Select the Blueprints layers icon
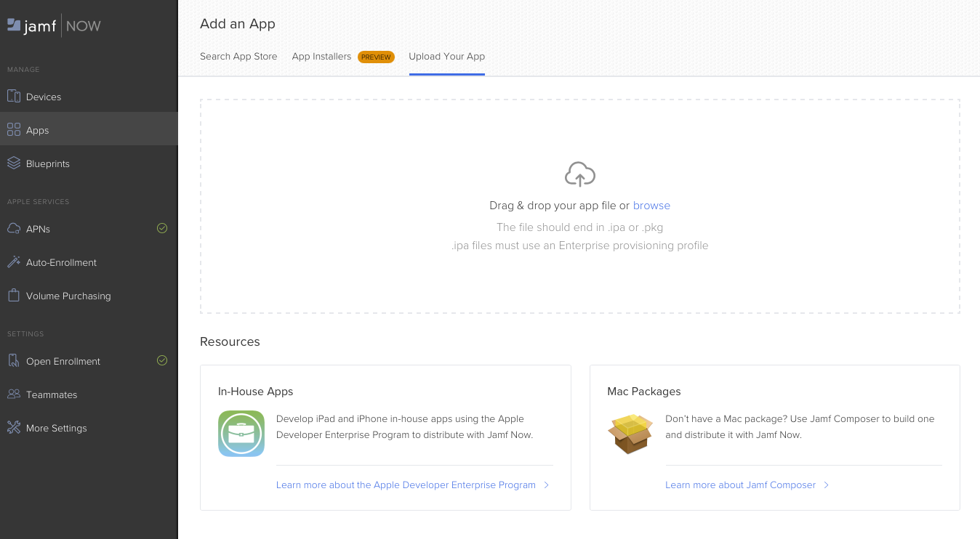This screenshot has height=539, width=980. point(14,163)
